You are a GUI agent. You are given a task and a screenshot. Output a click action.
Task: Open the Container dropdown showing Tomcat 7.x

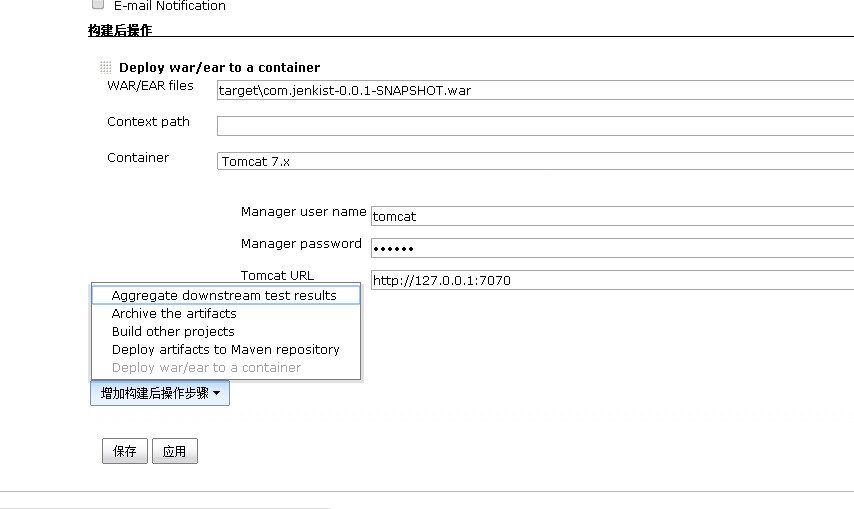click(535, 161)
